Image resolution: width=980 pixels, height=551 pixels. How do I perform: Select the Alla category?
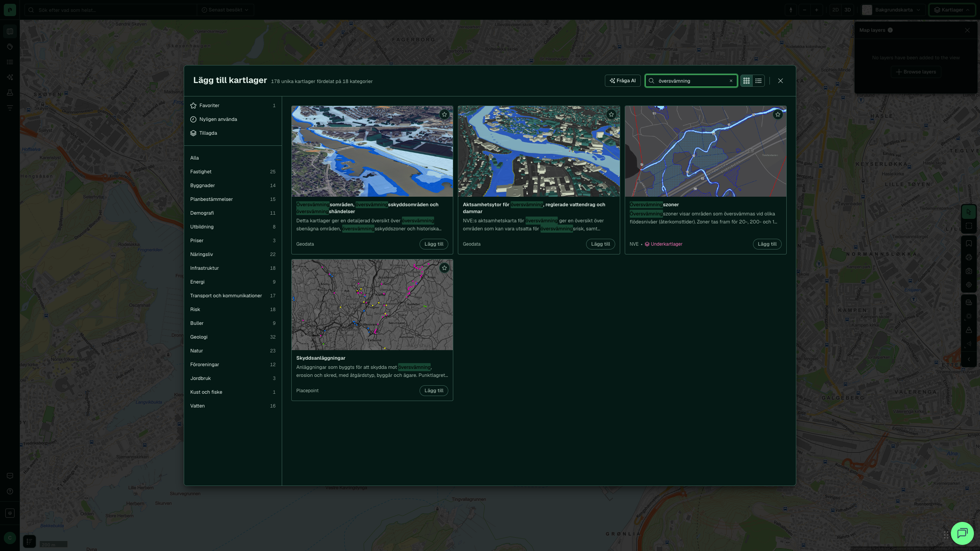(x=233, y=158)
